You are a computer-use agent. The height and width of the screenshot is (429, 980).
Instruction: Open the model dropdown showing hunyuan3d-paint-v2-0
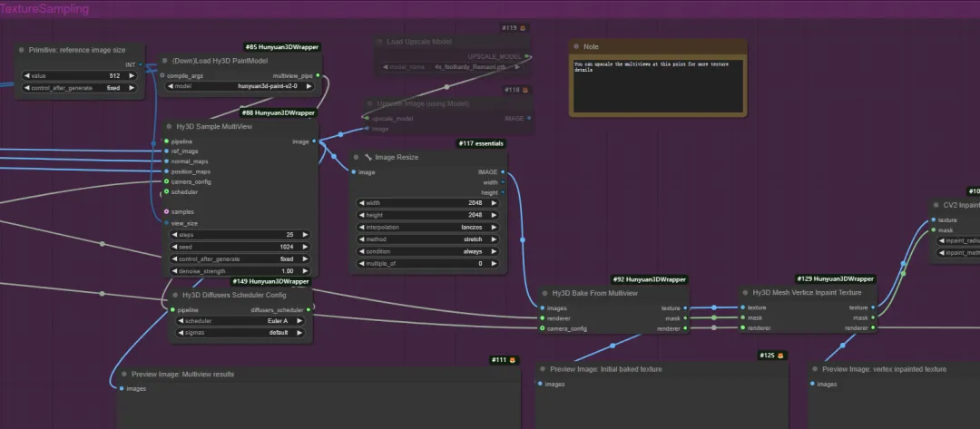coord(240,87)
